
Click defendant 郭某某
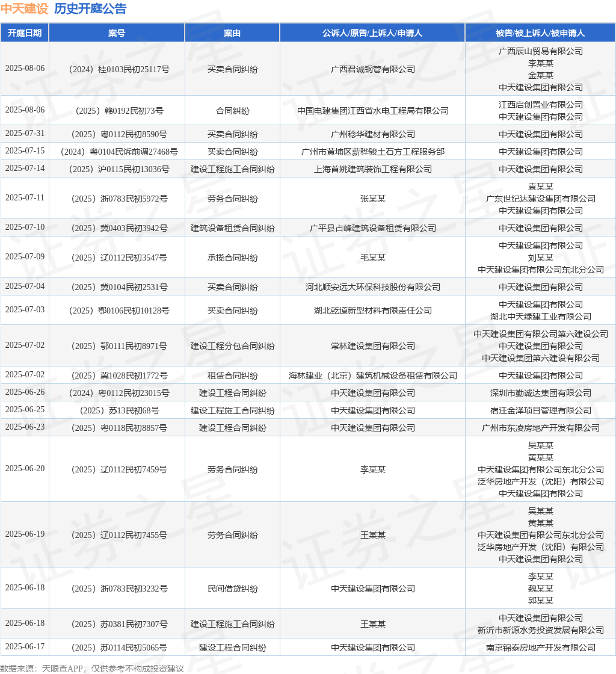tap(541, 601)
